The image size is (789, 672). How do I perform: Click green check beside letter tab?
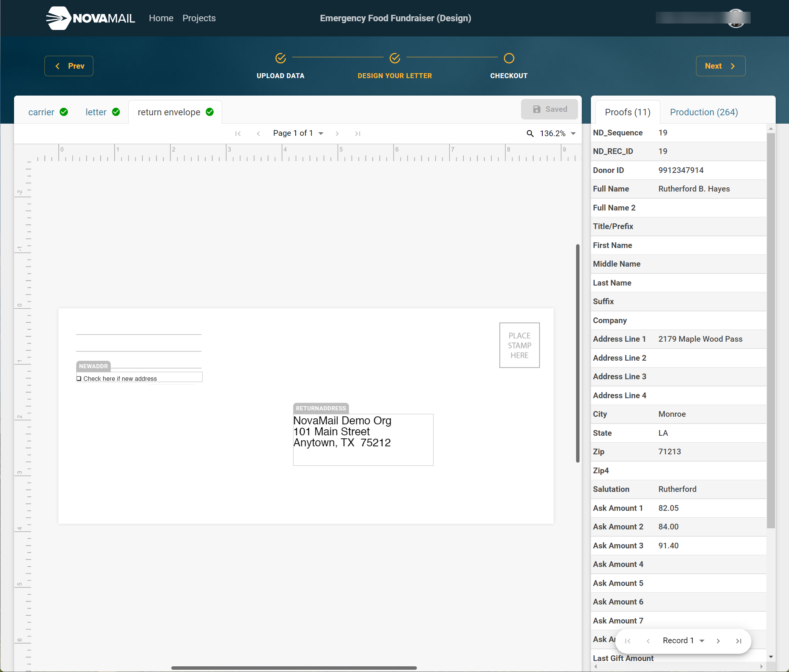coord(116,112)
